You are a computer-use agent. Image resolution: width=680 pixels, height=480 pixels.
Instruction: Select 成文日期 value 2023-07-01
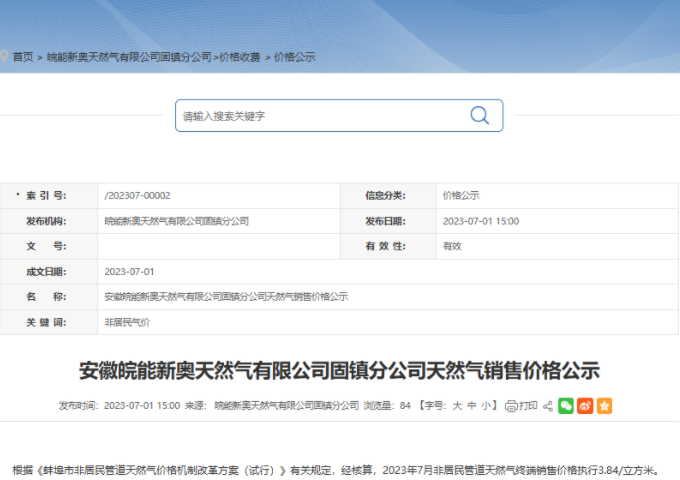(x=129, y=272)
